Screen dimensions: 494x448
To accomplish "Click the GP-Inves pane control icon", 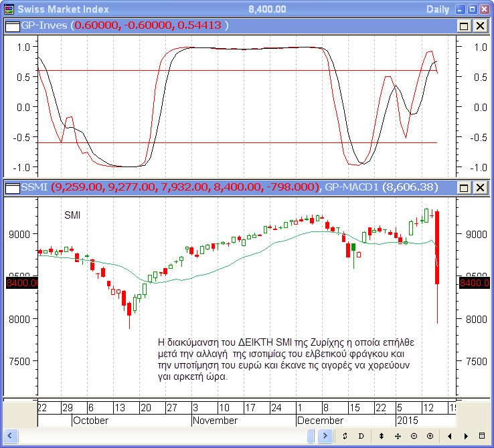I will pyautogui.click(x=12, y=27).
